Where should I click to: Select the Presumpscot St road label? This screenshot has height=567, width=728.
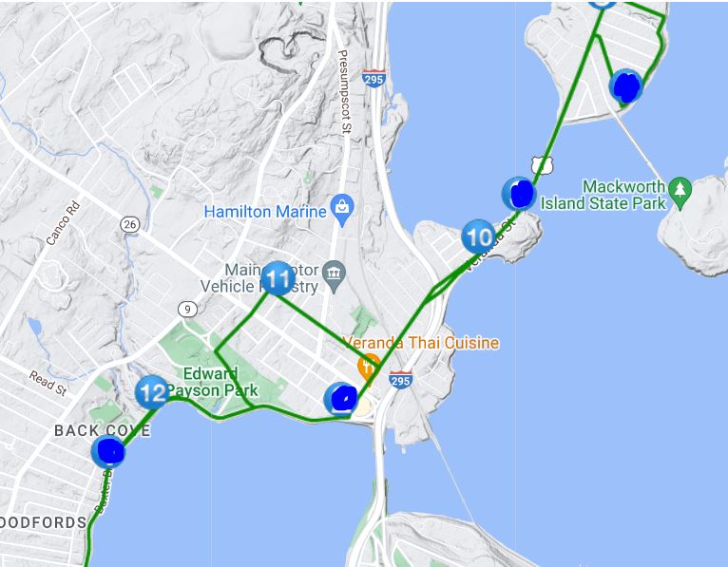[344, 92]
